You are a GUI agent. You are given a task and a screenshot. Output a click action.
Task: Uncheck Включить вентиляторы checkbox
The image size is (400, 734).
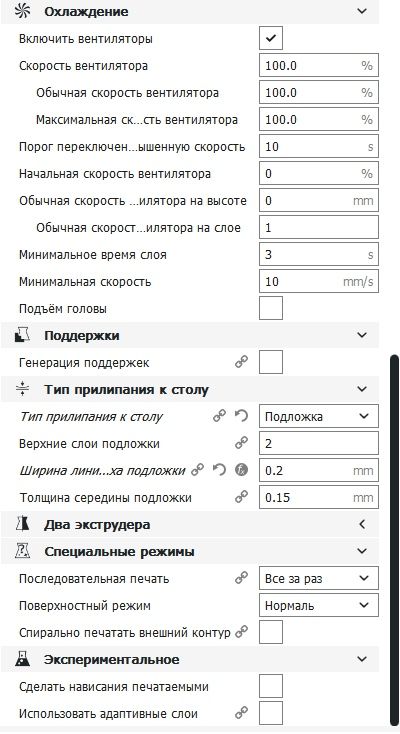pyautogui.click(x=271, y=38)
